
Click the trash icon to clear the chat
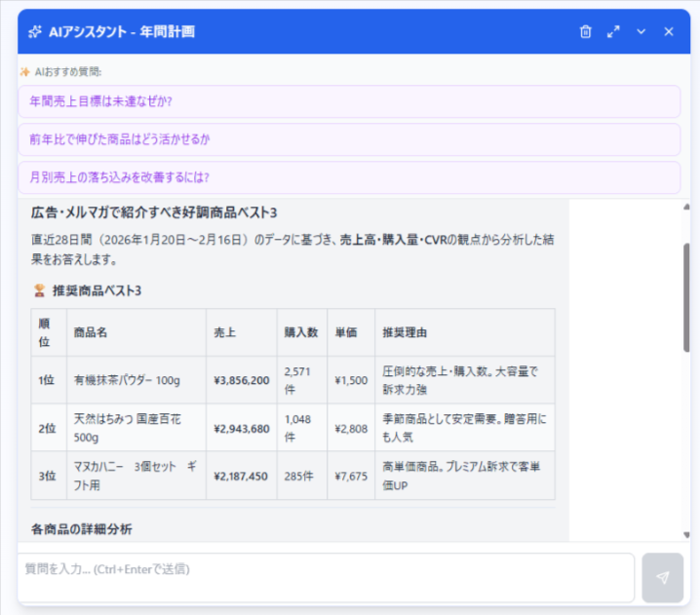(585, 31)
